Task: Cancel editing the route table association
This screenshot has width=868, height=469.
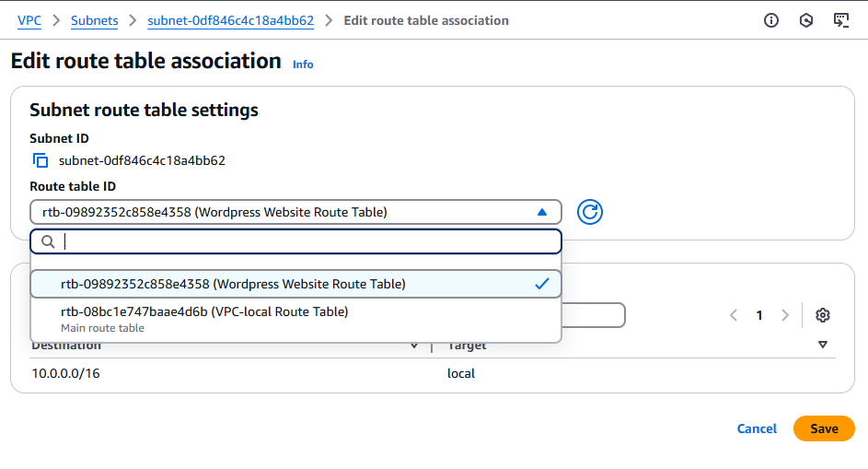Action: click(x=757, y=428)
